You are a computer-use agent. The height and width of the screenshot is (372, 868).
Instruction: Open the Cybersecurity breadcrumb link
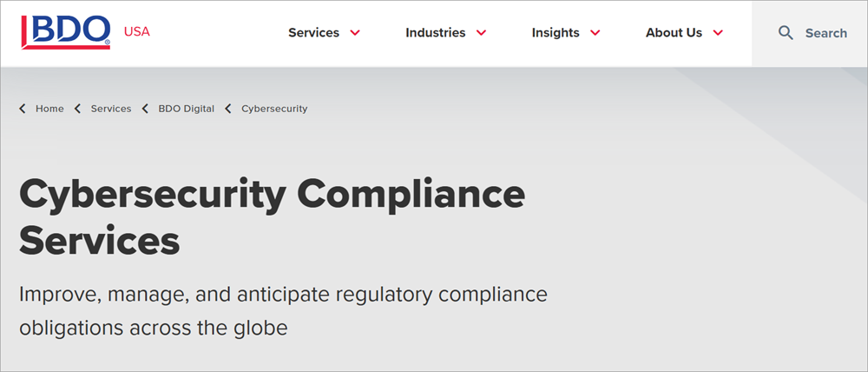[274, 109]
